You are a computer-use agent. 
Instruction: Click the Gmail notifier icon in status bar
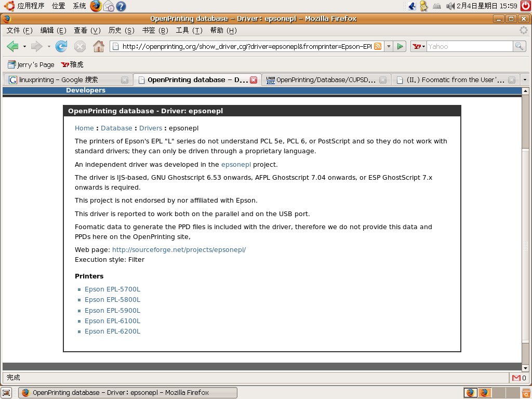pos(516,378)
